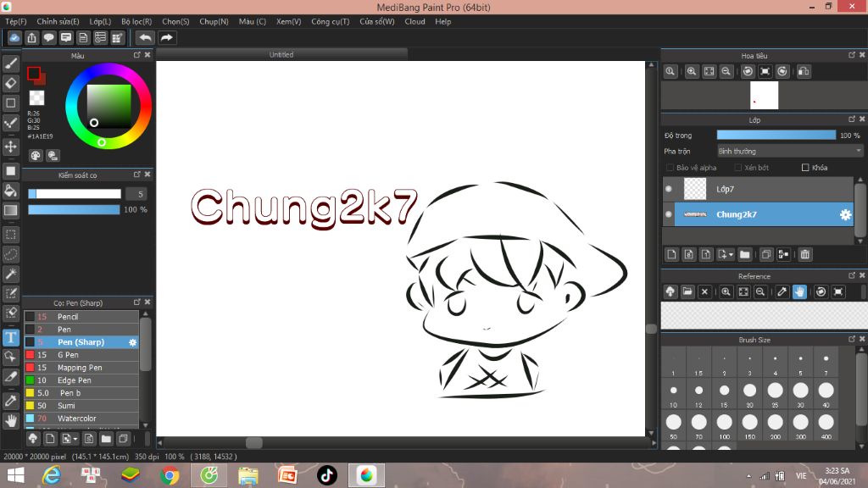Image resolution: width=868 pixels, height=488 pixels.
Task: Open reference image folder icon
Action: click(x=687, y=291)
